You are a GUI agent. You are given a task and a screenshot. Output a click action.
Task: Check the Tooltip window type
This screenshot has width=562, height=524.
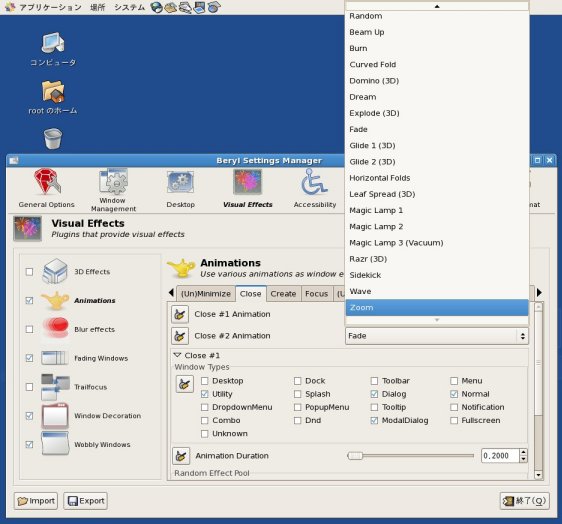pos(374,407)
